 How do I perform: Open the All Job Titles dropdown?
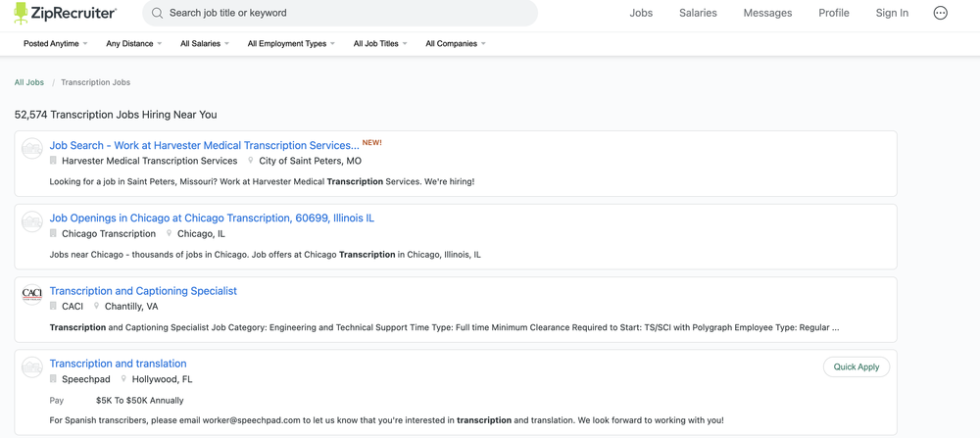tap(380, 44)
